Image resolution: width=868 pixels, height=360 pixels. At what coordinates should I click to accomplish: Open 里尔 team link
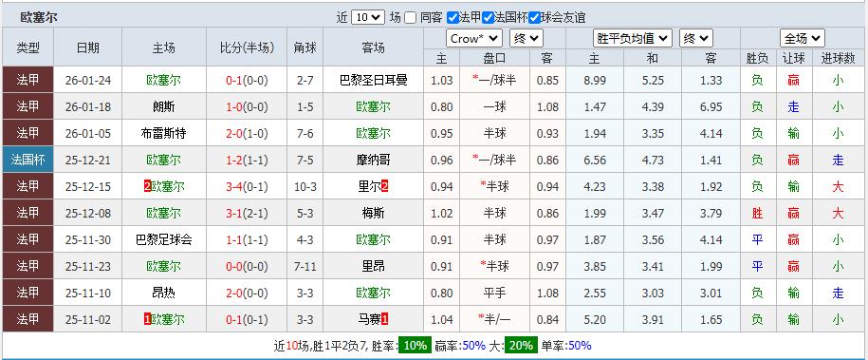click(x=370, y=187)
